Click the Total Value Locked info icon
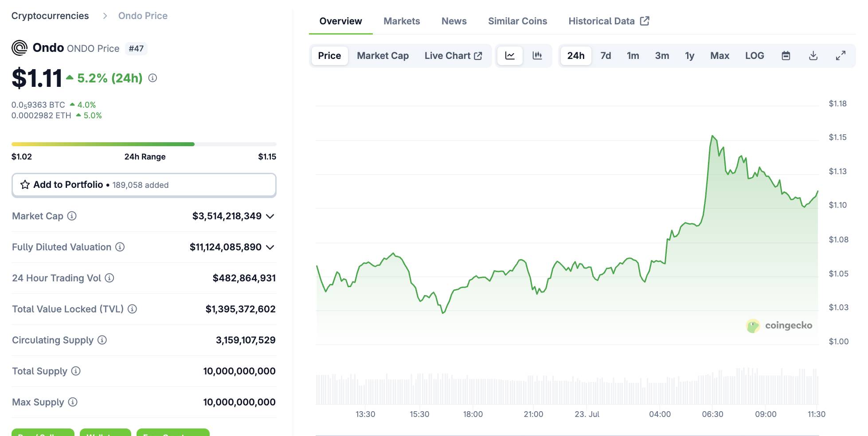 [x=132, y=309]
